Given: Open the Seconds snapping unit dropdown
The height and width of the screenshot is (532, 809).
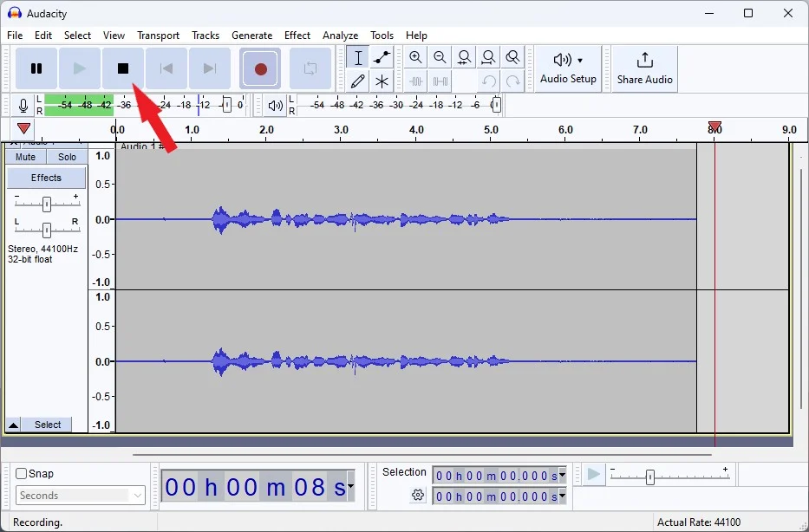Looking at the screenshot, I should point(80,495).
